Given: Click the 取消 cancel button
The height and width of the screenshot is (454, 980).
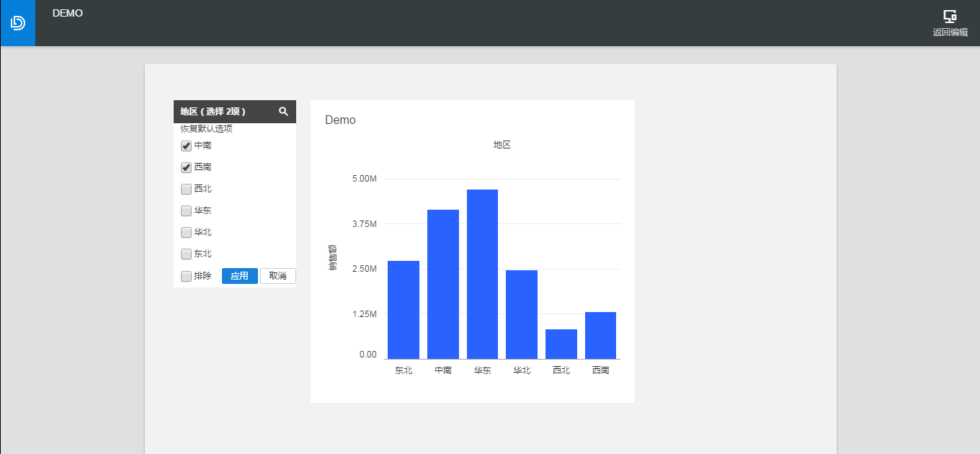Looking at the screenshot, I should coord(278,276).
